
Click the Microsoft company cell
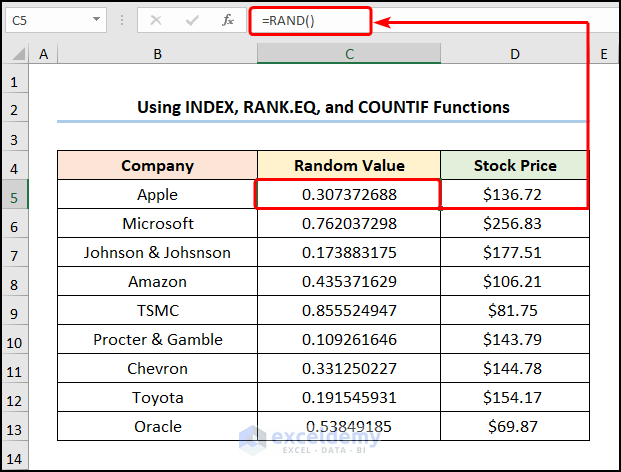(x=157, y=223)
